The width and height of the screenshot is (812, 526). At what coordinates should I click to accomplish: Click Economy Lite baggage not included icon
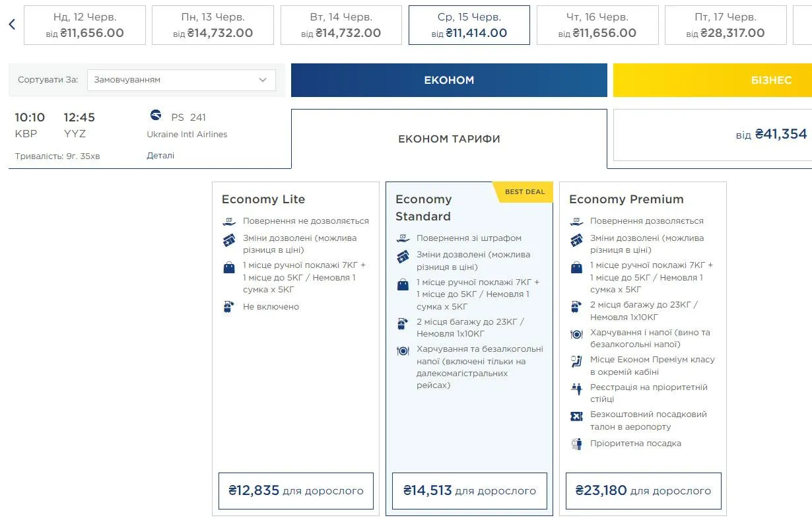[x=229, y=307]
